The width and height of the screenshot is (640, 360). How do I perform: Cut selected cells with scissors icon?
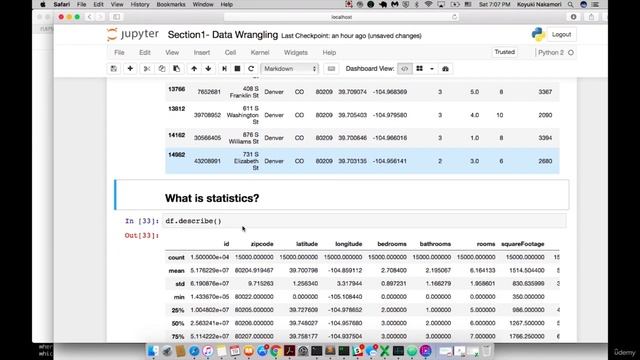pos(147,69)
